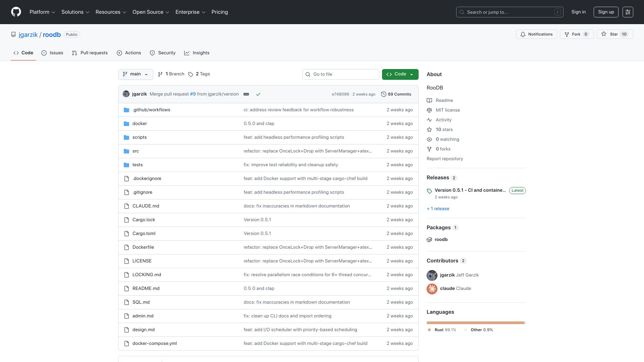Click Jeff Garzik's contributor avatar
644x362 pixels.
click(432, 275)
